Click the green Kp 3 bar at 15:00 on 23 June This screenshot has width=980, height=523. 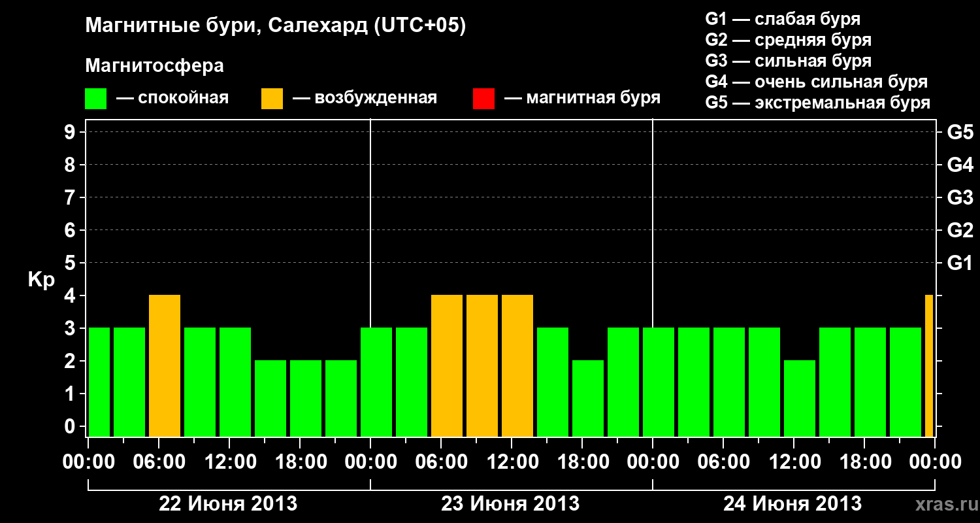coord(553,382)
